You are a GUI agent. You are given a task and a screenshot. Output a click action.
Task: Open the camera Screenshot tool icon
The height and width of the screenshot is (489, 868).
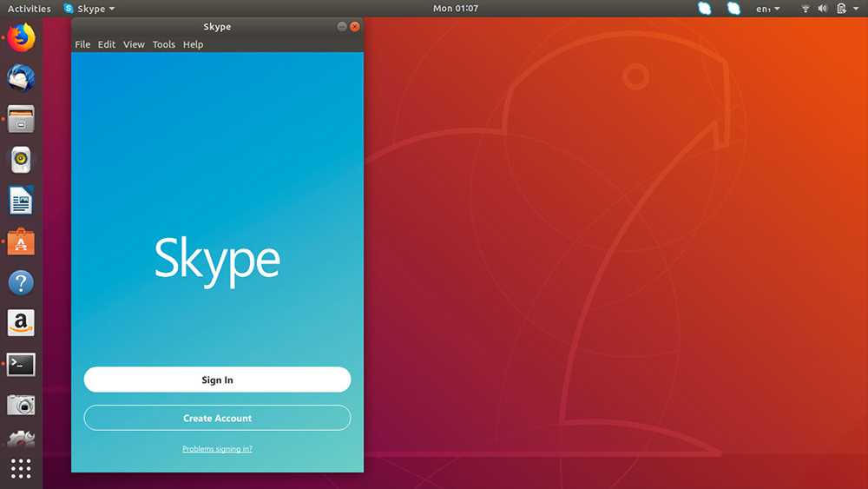[x=21, y=405]
